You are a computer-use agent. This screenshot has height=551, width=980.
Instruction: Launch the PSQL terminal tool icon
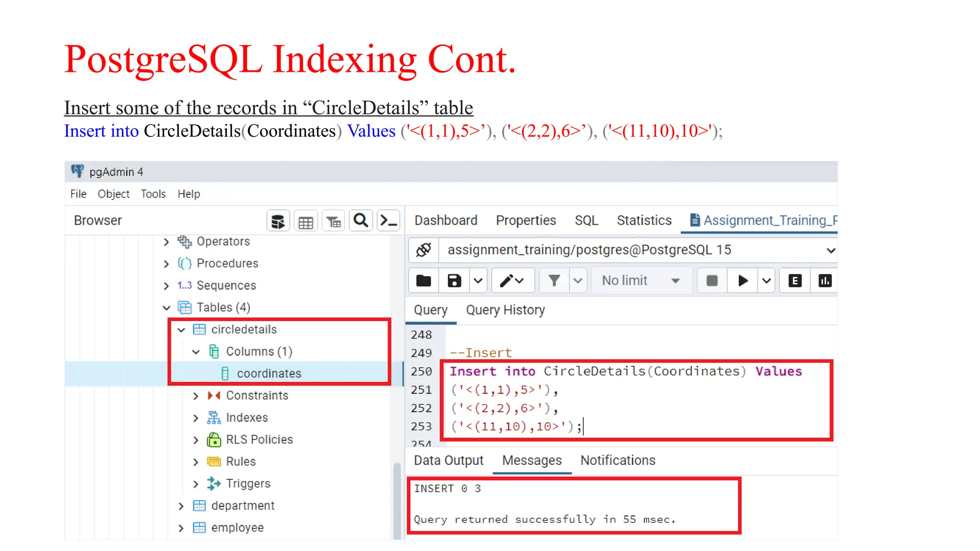pos(389,221)
